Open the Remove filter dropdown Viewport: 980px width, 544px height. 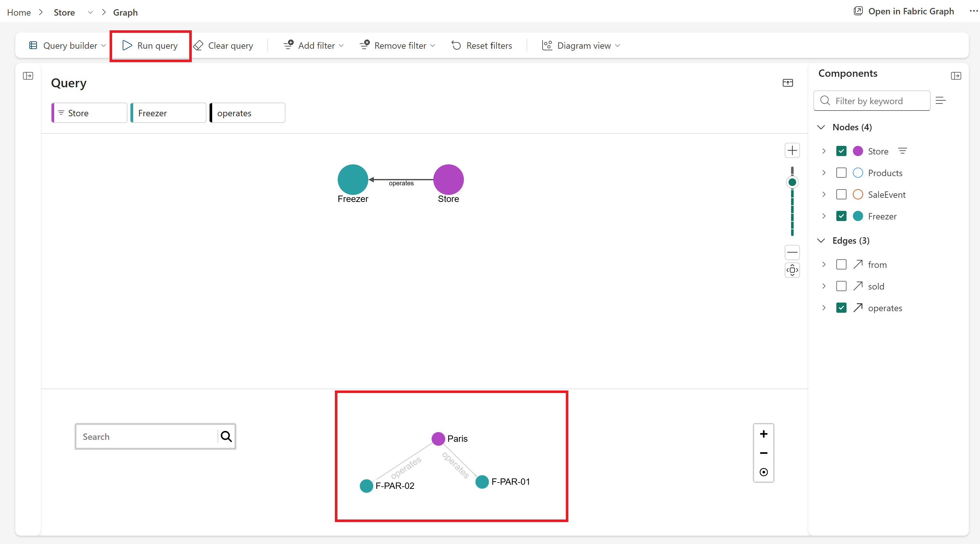click(x=433, y=46)
